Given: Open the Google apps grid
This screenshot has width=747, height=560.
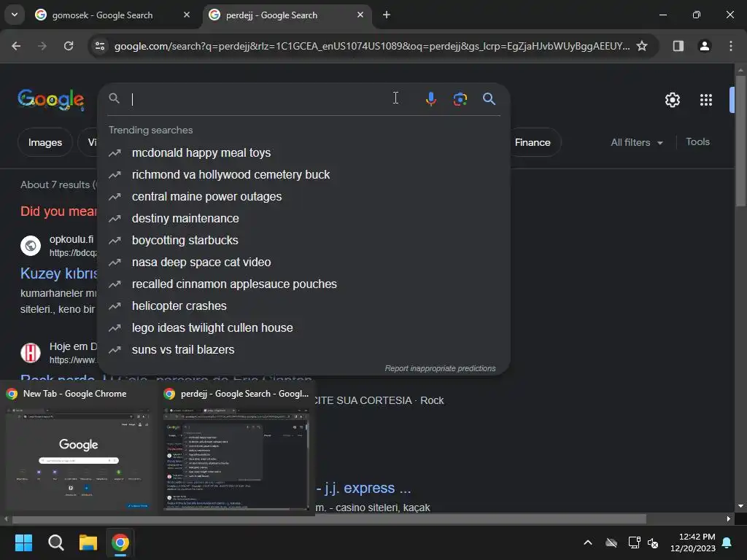Looking at the screenshot, I should [x=705, y=99].
